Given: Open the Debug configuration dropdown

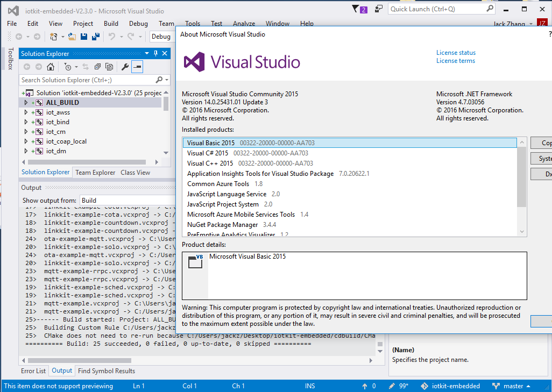Looking at the screenshot, I should pos(162,36).
